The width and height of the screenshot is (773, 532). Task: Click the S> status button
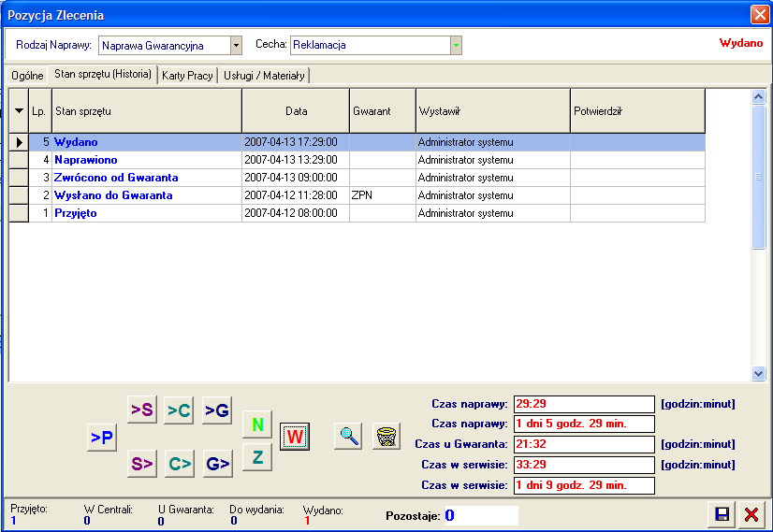(x=142, y=464)
